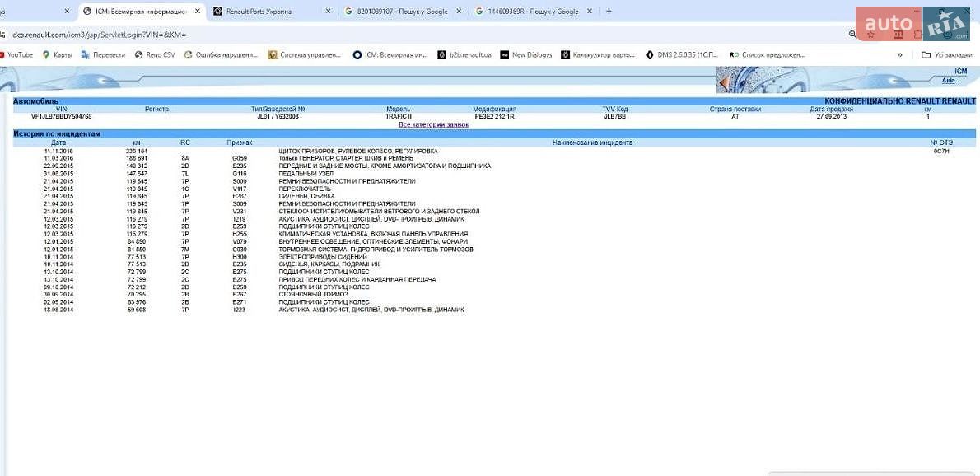980x476 pixels.
Task: Click the Все категории заявок link
Action: (x=433, y=125)
